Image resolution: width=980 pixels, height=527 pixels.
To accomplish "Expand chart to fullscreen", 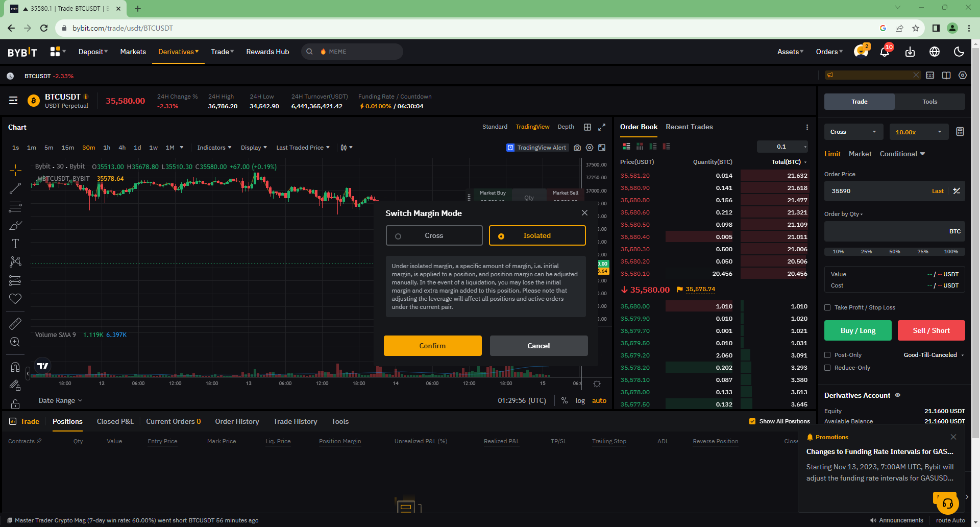I will [602, 127].
